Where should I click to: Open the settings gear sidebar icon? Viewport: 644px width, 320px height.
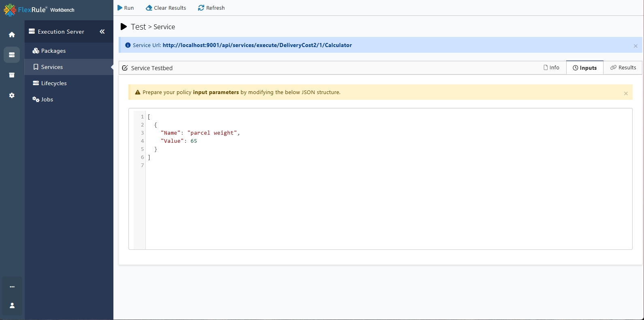pyautogui.click(x=12, y=95)
